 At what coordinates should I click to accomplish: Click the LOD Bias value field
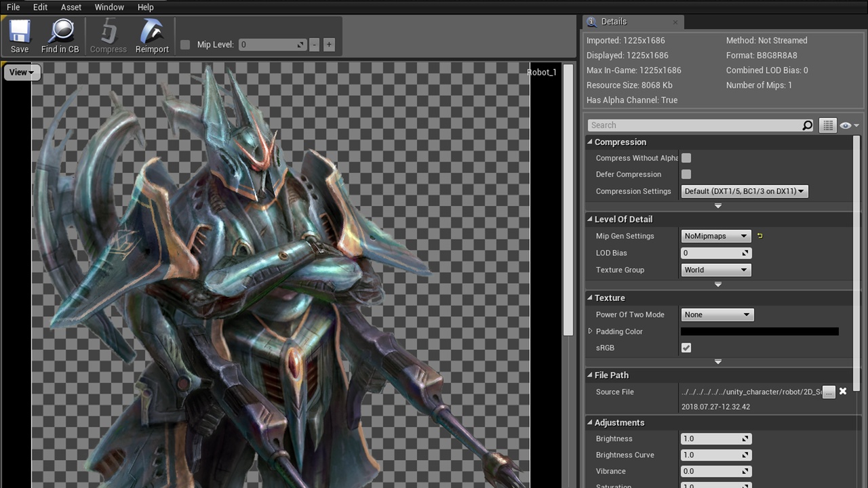pos(716,253)
